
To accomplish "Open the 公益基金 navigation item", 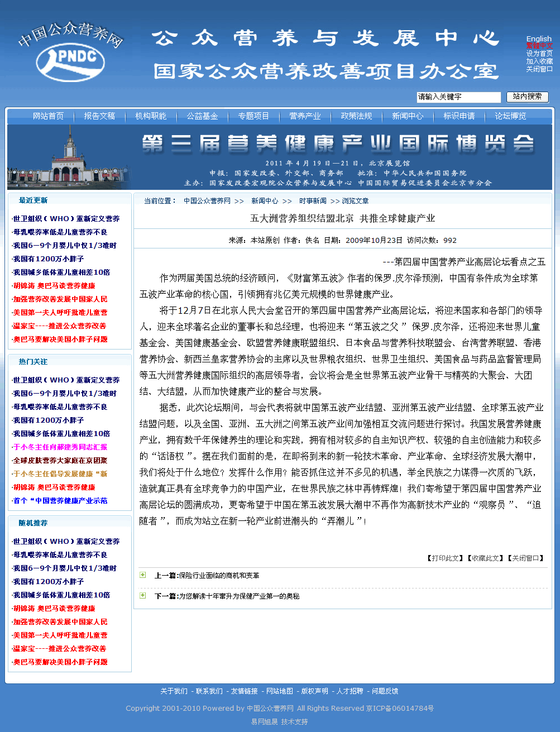I will click(202, 116).
